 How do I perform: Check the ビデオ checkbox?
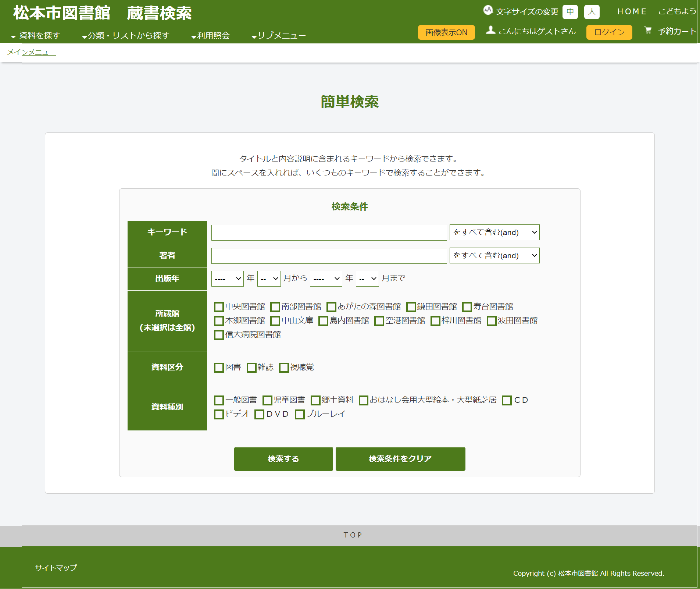(x=219, y=414)
